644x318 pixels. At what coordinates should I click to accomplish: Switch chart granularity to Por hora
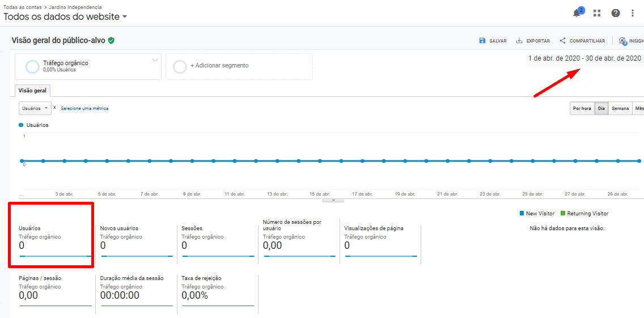tap(582, 108)
